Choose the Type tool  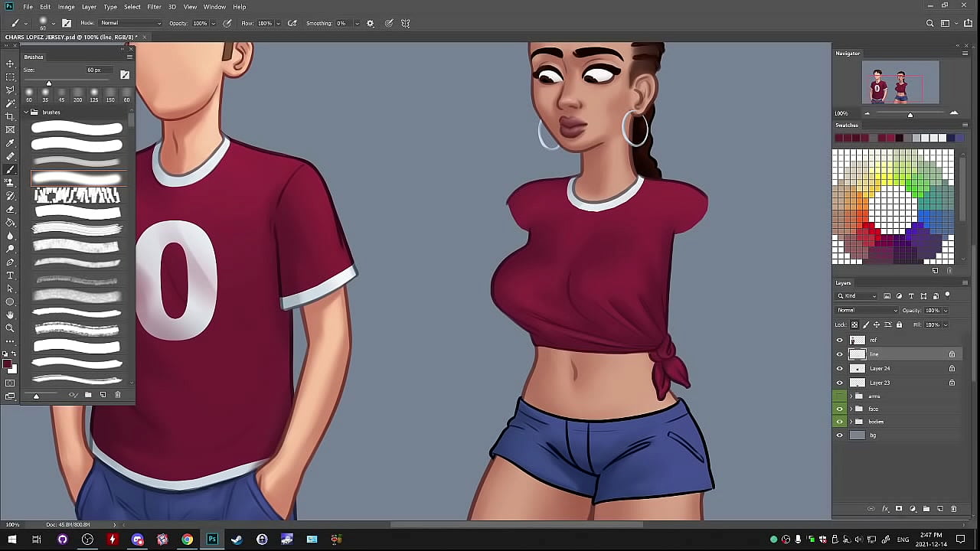pos(10,275)
